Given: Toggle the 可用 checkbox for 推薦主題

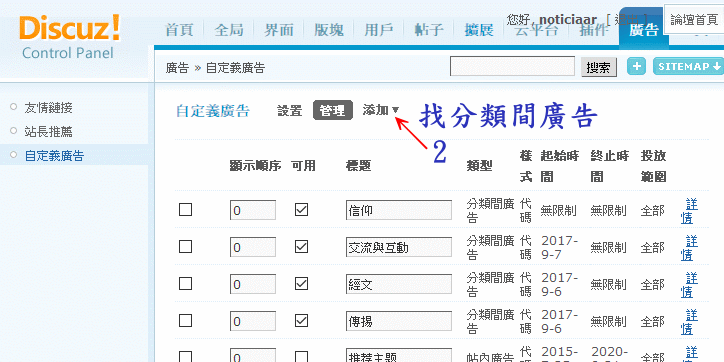Looking at the screenshot, I should coord(302,357).
